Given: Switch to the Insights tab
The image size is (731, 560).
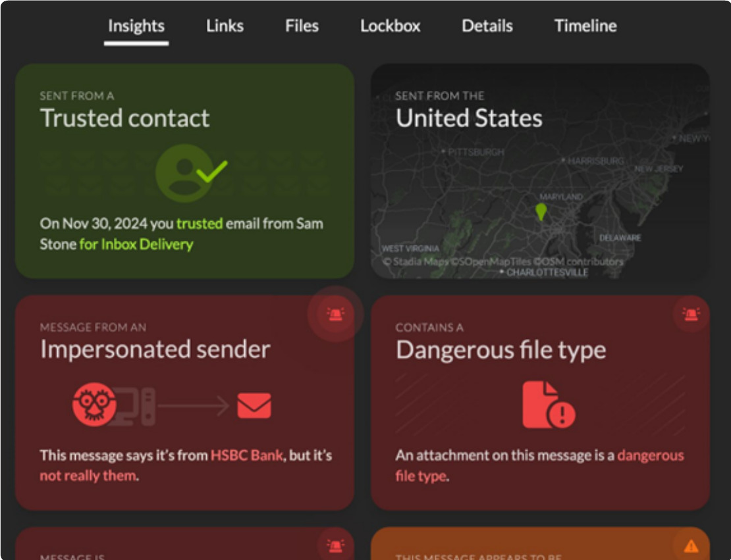Looking at the screenshot, I should pyautogui.click(x=136, y=26).
